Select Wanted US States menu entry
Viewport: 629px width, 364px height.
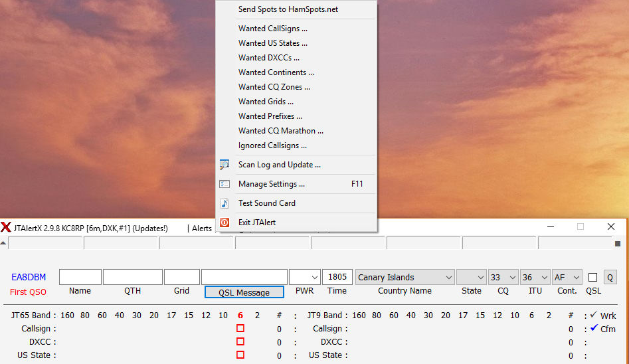pyautogui.click(x=272, y=43)
